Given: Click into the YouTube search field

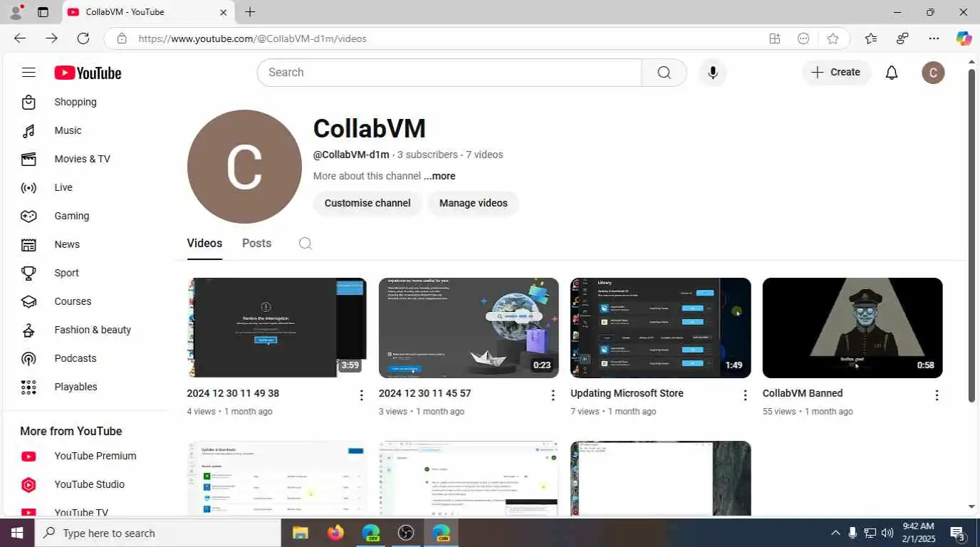Looking at the screenshot, I should pyautogui.click(x=449, y=72).
